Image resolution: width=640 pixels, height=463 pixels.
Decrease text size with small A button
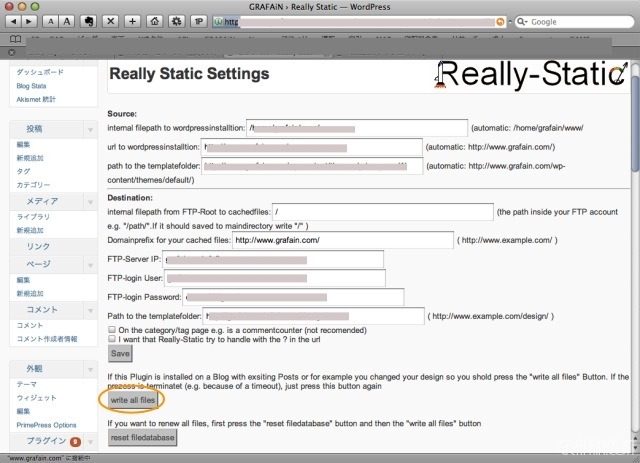point(51,22)
